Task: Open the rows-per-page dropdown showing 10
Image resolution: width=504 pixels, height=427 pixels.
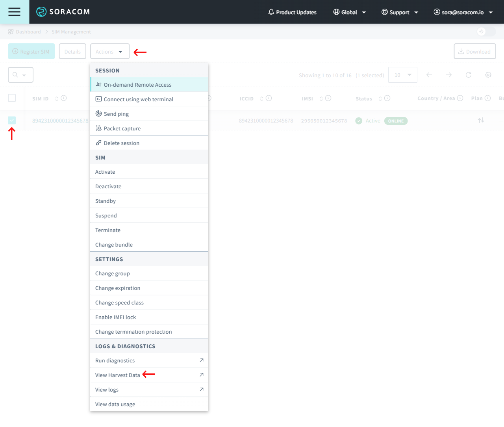Action: click(x=402, y=75)
